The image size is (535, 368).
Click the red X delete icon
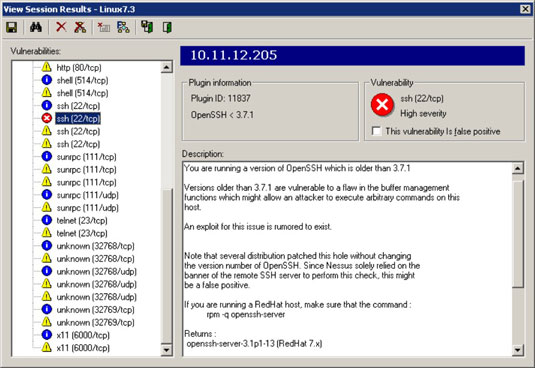(x=61, y=27)
